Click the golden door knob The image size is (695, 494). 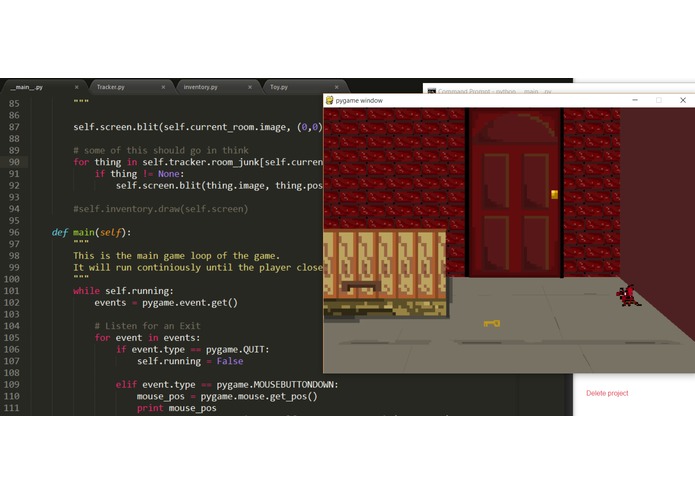[x=554, y=194]
